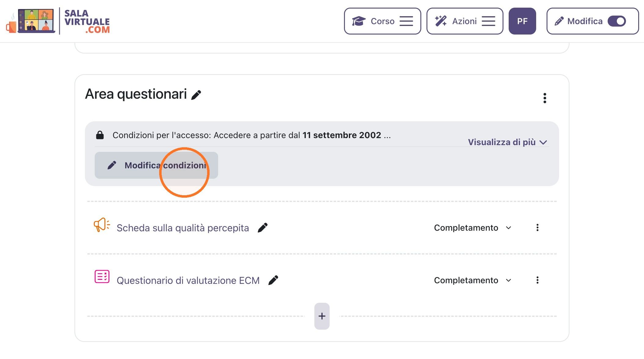644x359 pixels.
Task: Rename Questionario di valutazione ECM via pencil
Action: click(x=273, y=280)
